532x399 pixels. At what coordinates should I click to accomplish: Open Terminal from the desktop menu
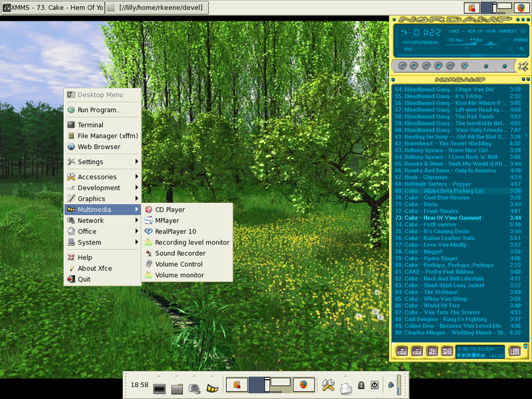[x=102, y=124]
